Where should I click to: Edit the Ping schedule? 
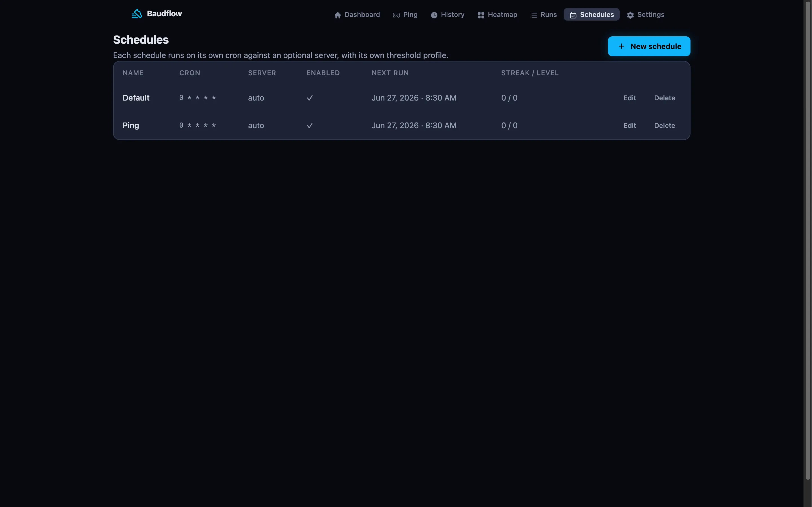point(630,125)
